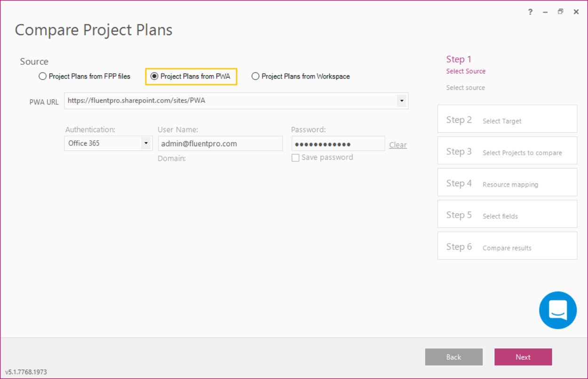Open help via the question mark icon
Screen dimensions: 588x379
[530, 12]
